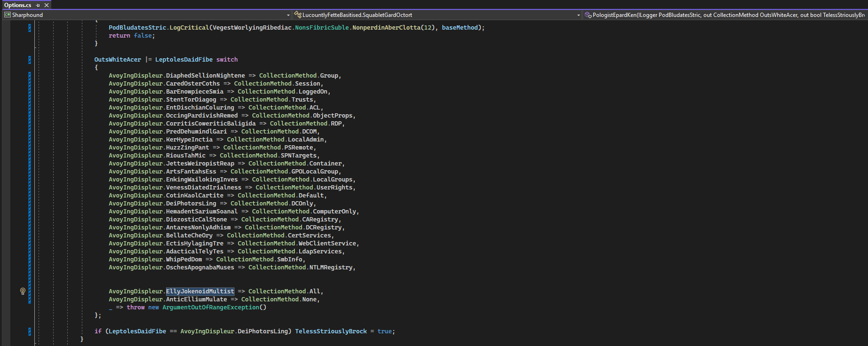The image size is (868, 346).
Task: Click the 'return false' statement
Action: click(130, 36)
